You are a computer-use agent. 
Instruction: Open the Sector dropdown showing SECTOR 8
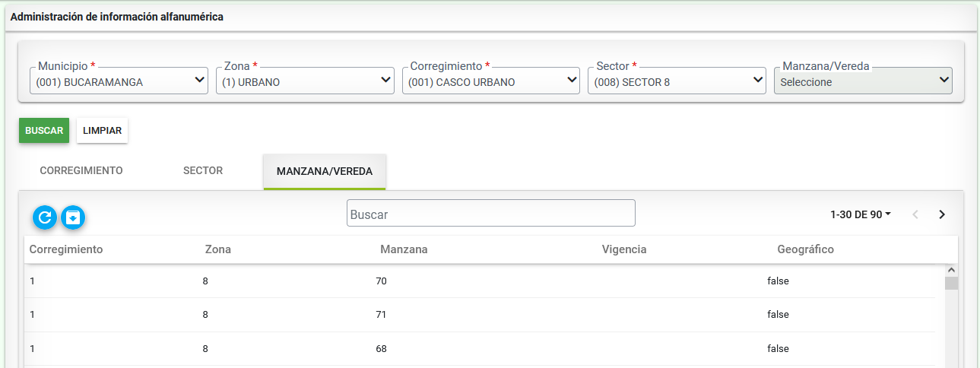click(677, 81)
